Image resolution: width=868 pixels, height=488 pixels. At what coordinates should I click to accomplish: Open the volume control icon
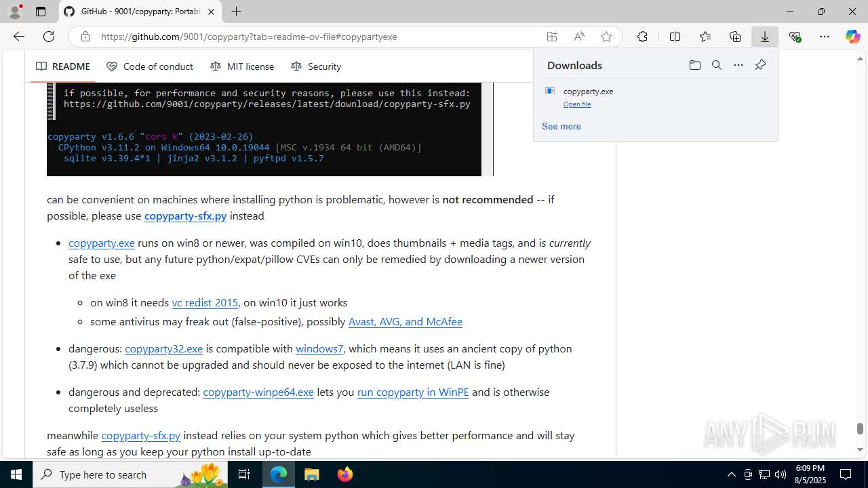781,474
